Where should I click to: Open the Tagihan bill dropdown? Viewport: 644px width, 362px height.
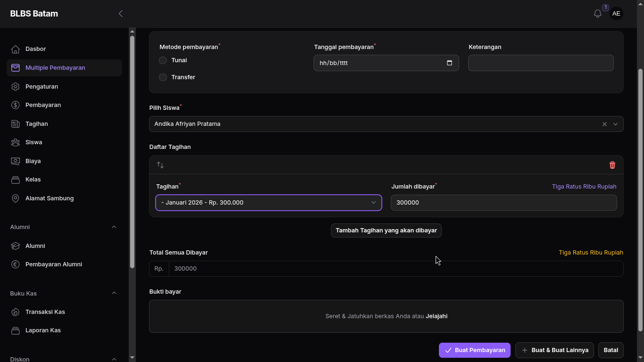(x=268, y=203)
